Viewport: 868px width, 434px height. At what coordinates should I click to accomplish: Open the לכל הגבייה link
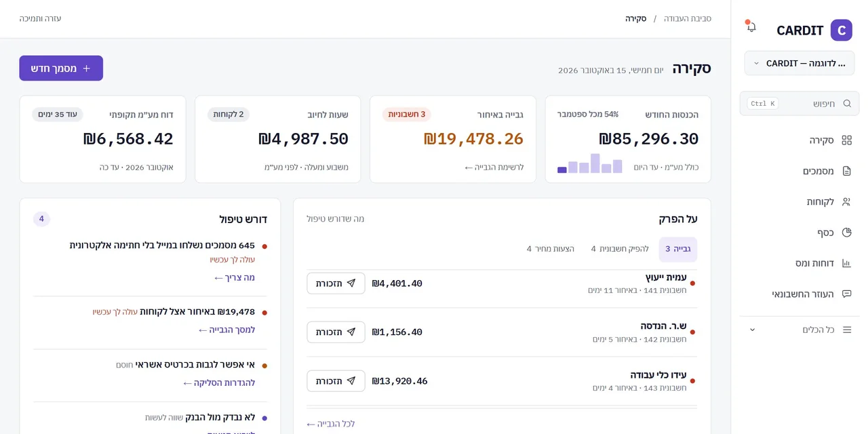[x=330, y=424]
